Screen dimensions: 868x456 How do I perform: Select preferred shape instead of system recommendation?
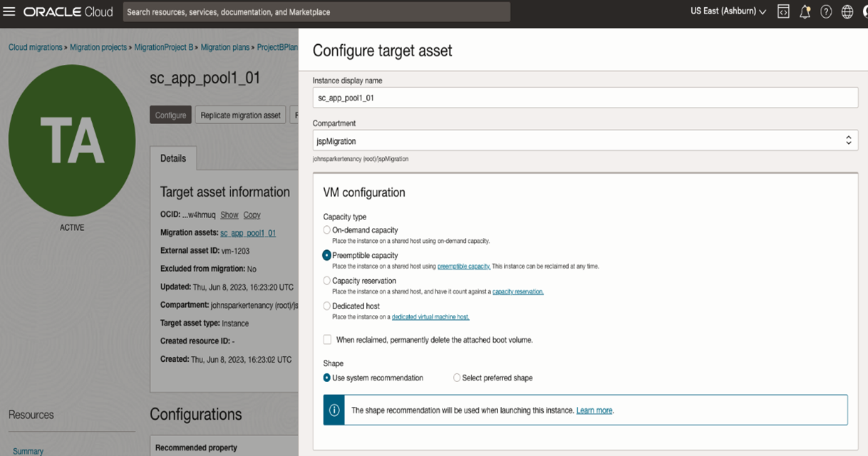[456, 378]
